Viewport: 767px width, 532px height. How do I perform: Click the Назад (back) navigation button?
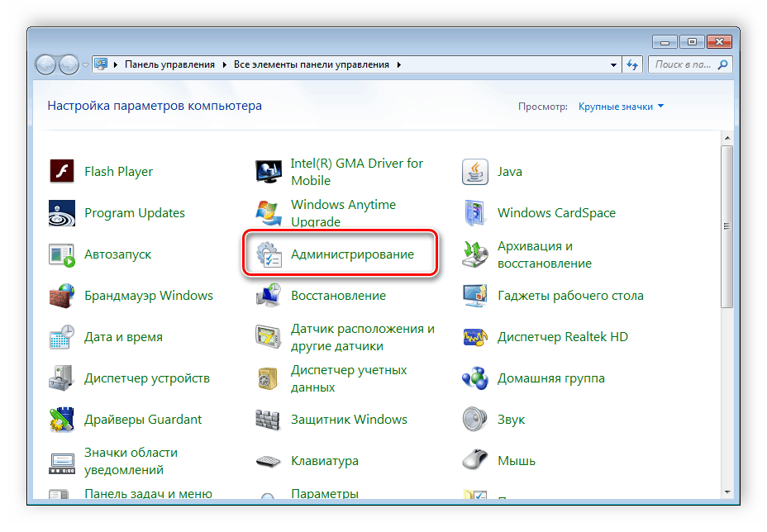pos(46,64)
